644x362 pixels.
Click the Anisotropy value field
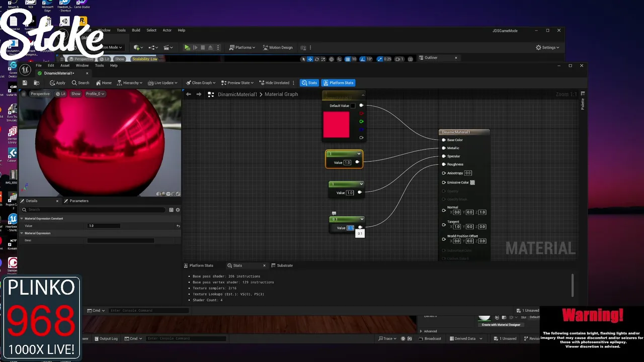(x=468, y=173)
